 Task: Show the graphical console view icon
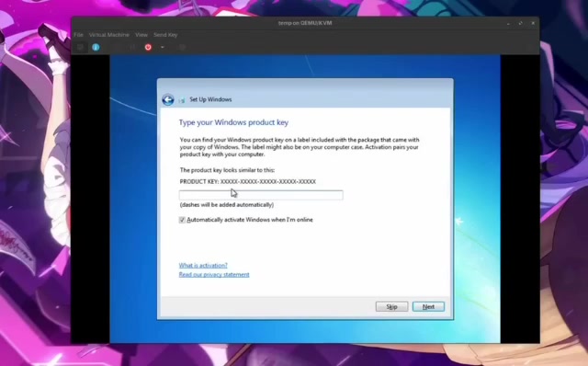click(80, 47)
